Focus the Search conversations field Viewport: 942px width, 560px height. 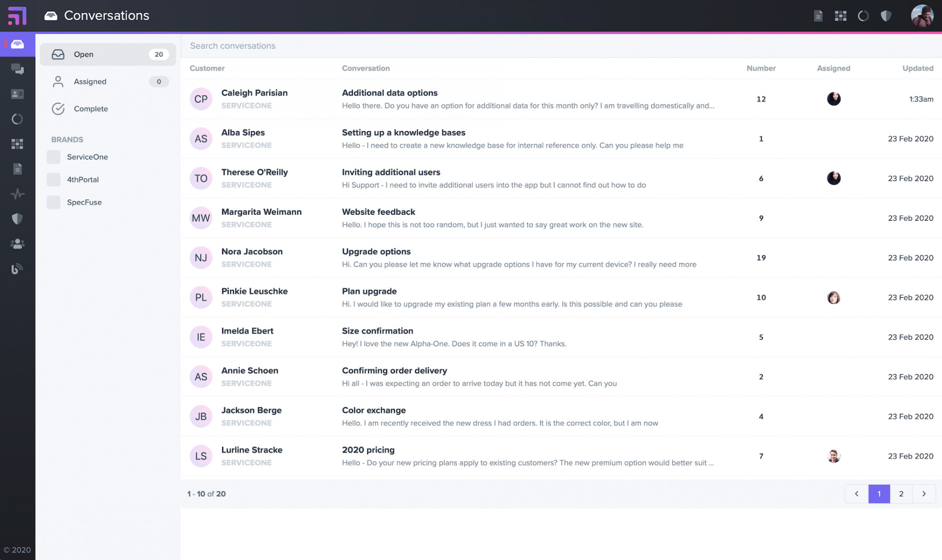coord(561,46)
